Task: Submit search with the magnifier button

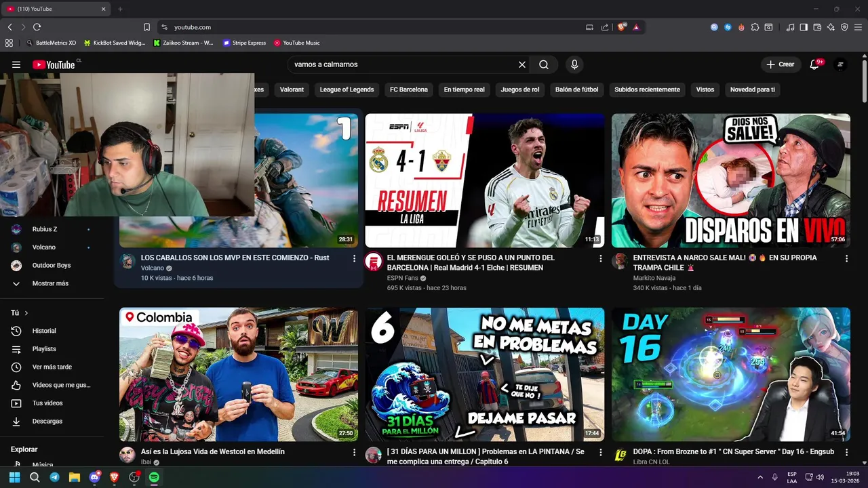Action: point(544,64)
